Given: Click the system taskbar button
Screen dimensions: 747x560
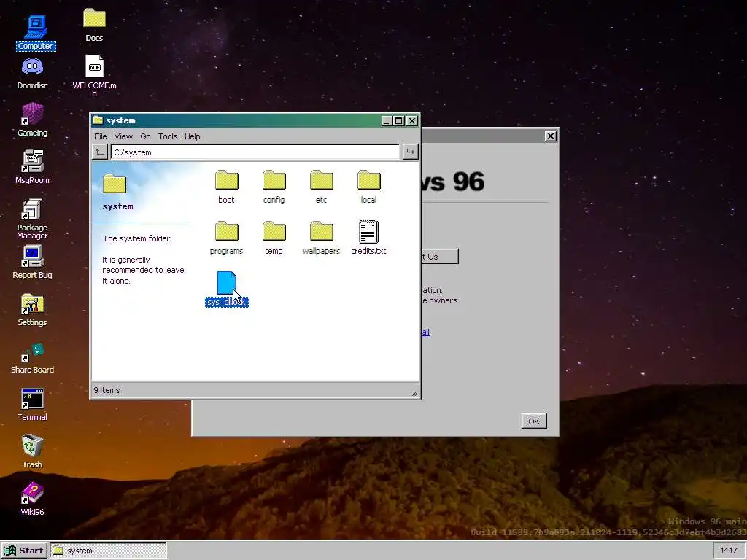Looking at the screenshot, I should click(109, 551).
